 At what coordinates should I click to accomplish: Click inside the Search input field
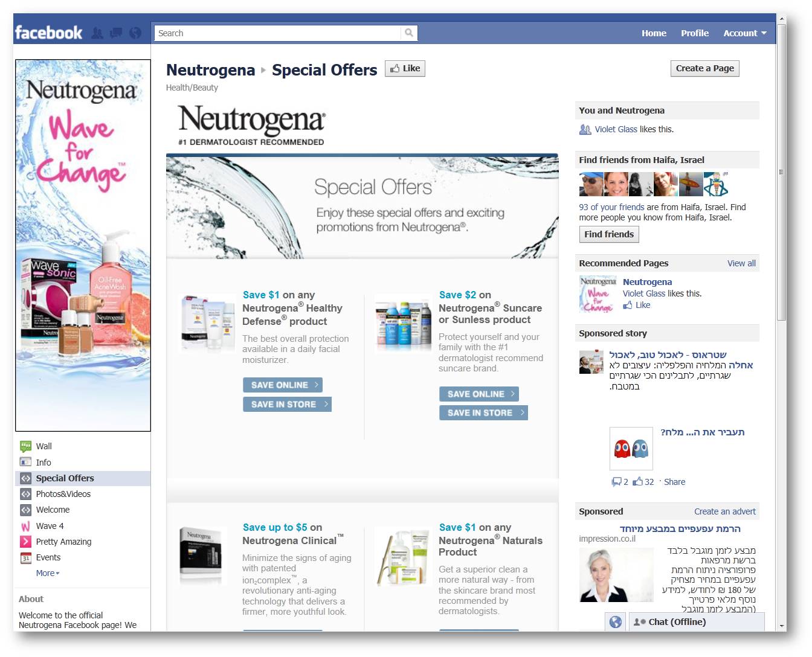(278, 33)
